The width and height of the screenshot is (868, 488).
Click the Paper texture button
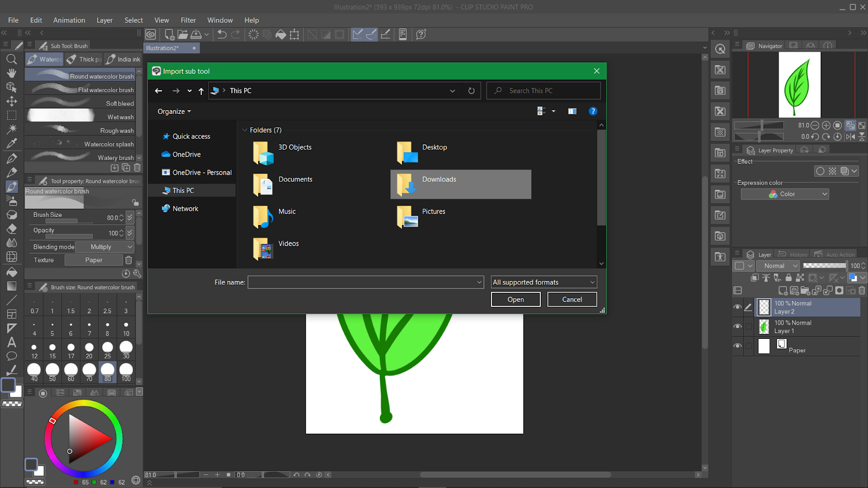[94, 260]
